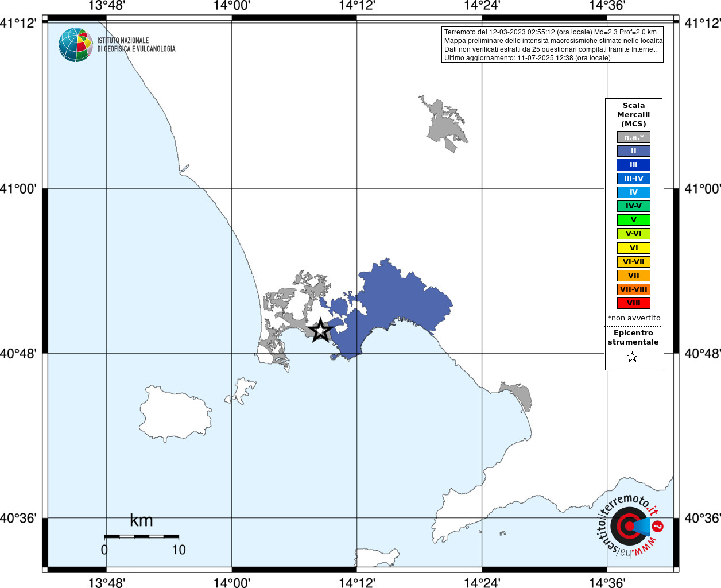Click the epicenter star symbol in legend
Viewport: 721px width, 588px height.
[x=633, y=357]
